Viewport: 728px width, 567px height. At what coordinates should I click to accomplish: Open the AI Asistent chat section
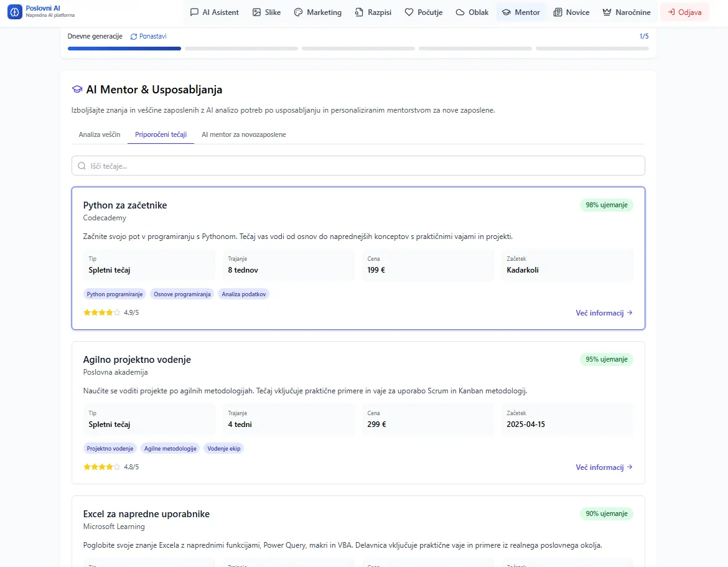(214, 12)
